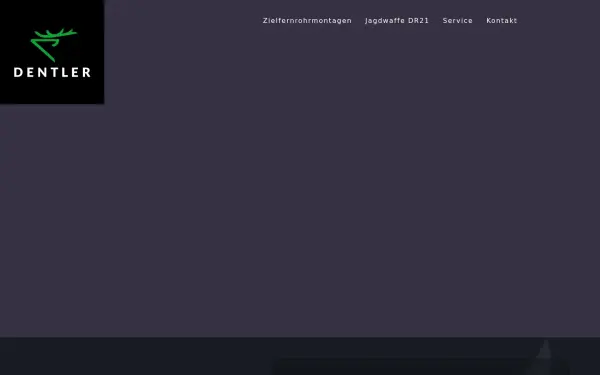
Task: Go to the Service page
Action: pos(457,21)
